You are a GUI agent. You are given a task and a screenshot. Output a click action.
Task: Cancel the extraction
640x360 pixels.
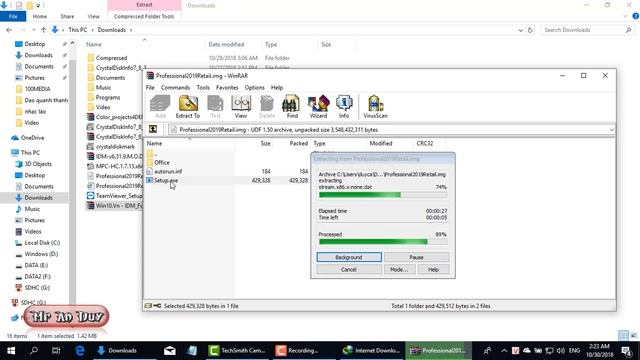(349, 269)
